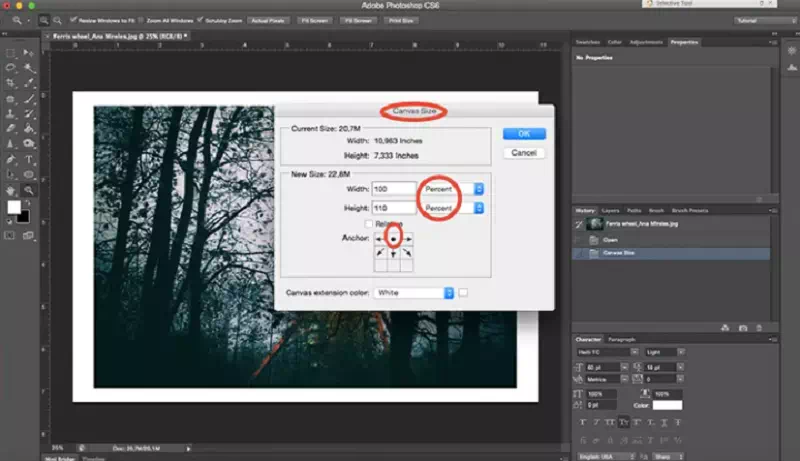
Task: Open the Height units Percent dropdown
Action: coord(452,208)
